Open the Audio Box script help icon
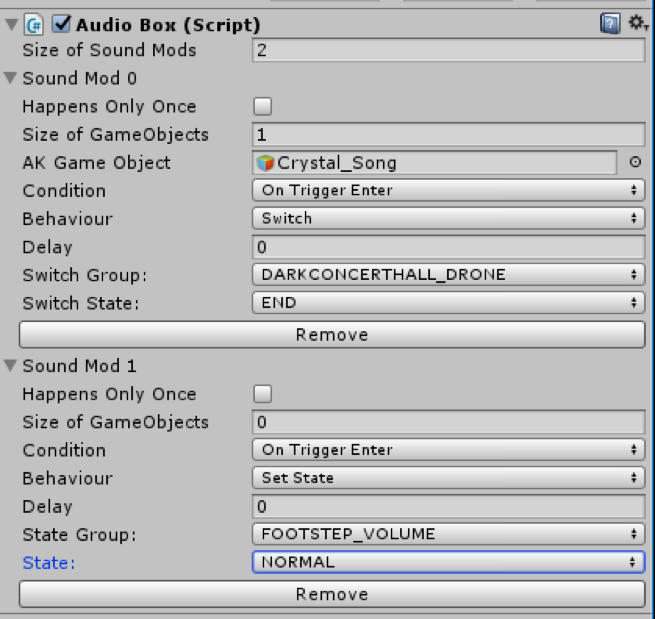Image resolution: width=655 pixels, height=619 pixels. tap(610, 24)
